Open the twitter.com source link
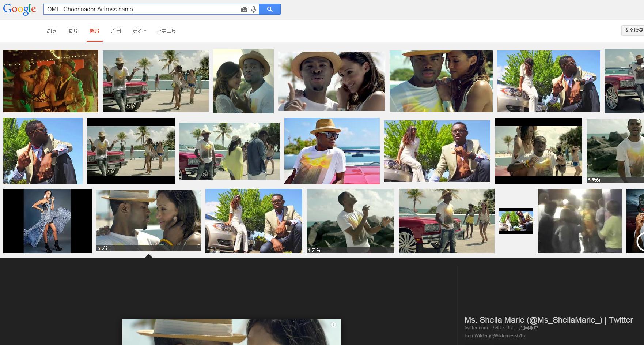The width and height of the screenshot is (644, 345). (476, 328)
